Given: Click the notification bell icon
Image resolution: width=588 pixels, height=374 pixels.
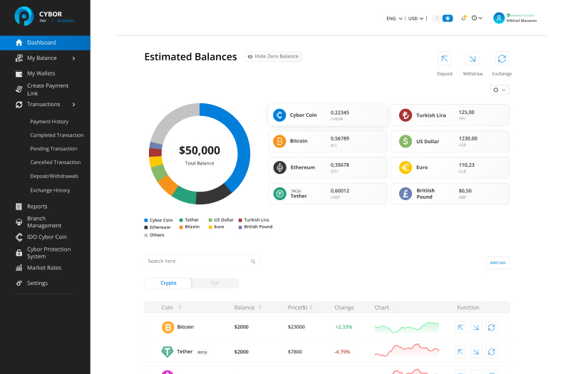Looking at the screenshot, I should point(463,18).
